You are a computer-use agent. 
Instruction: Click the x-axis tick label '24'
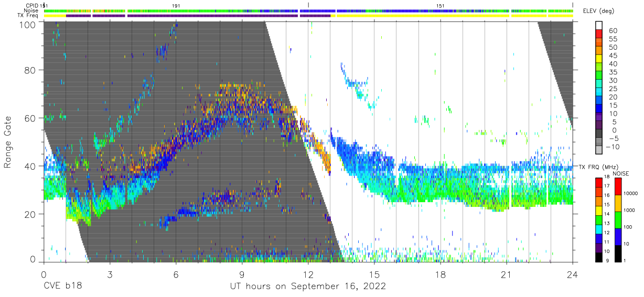(x=573, y=274)
